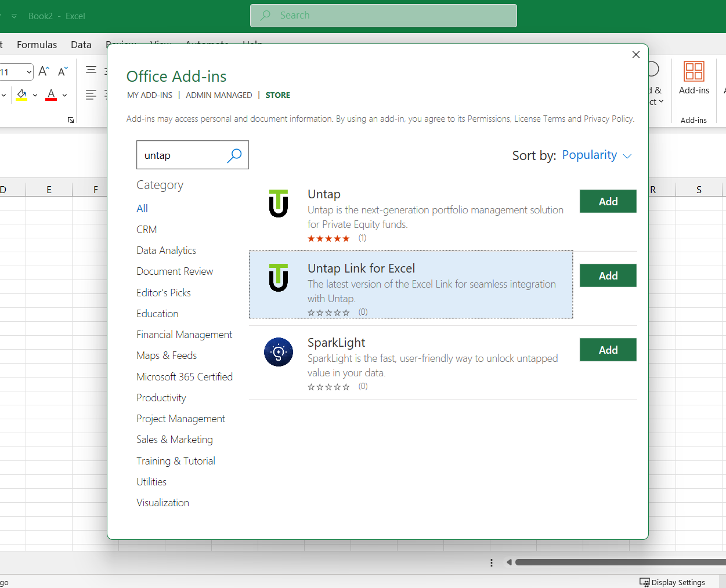Select column S header
Image resolution: width=726 pixels, height=588 pixels.
(x=699, y=190)
